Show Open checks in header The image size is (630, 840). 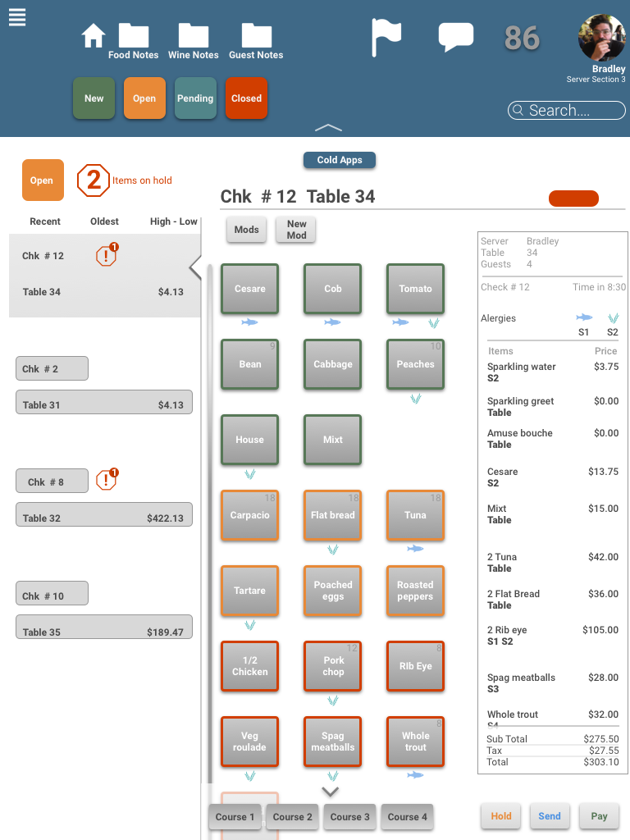pyautogui.click(x=144, y=98)
